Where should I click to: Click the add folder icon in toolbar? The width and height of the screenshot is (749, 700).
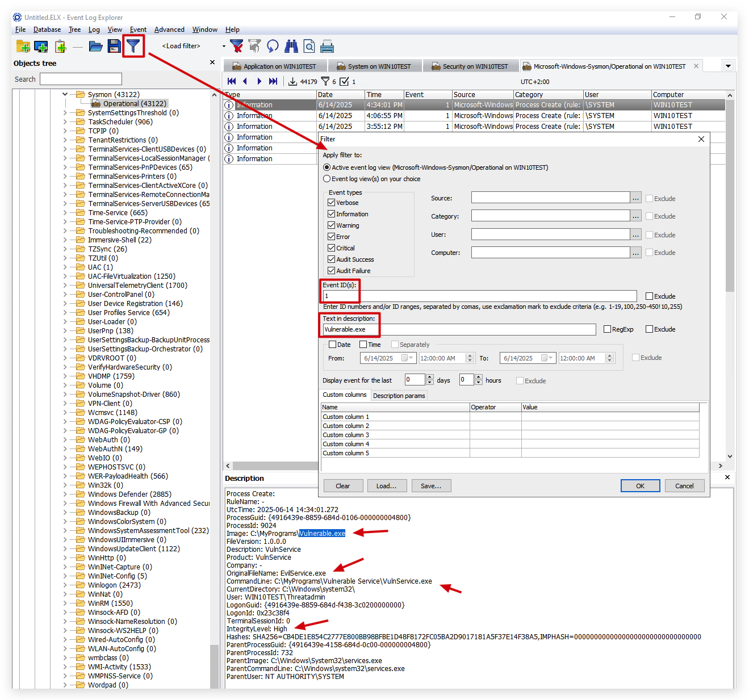tap(23, 46)
